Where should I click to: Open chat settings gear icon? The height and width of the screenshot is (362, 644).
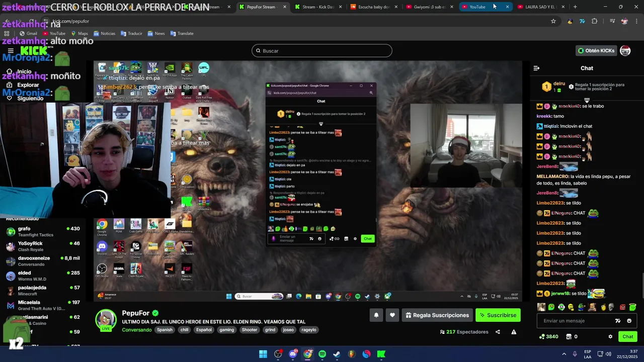pyautogui.click(x=610, y=336)
